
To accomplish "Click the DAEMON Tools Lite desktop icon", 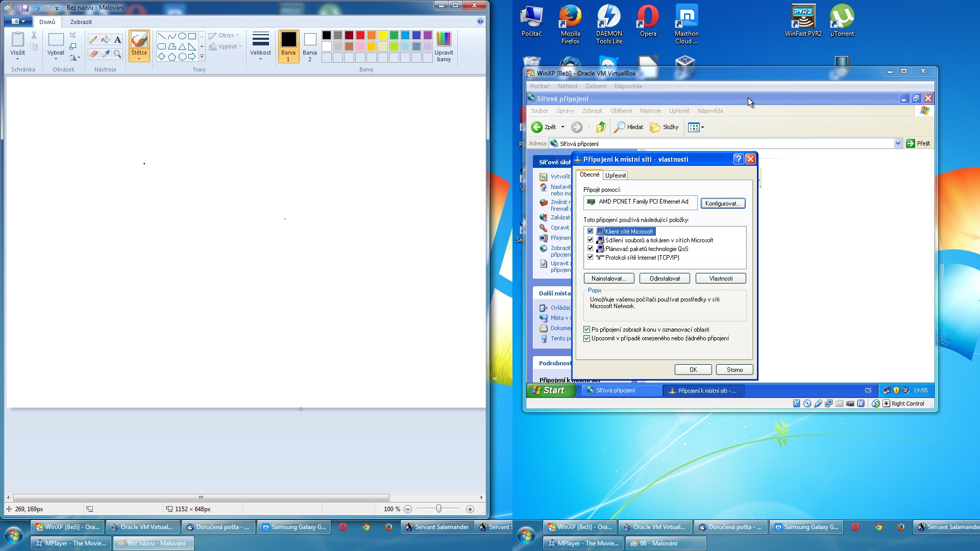I will [609, 24].
